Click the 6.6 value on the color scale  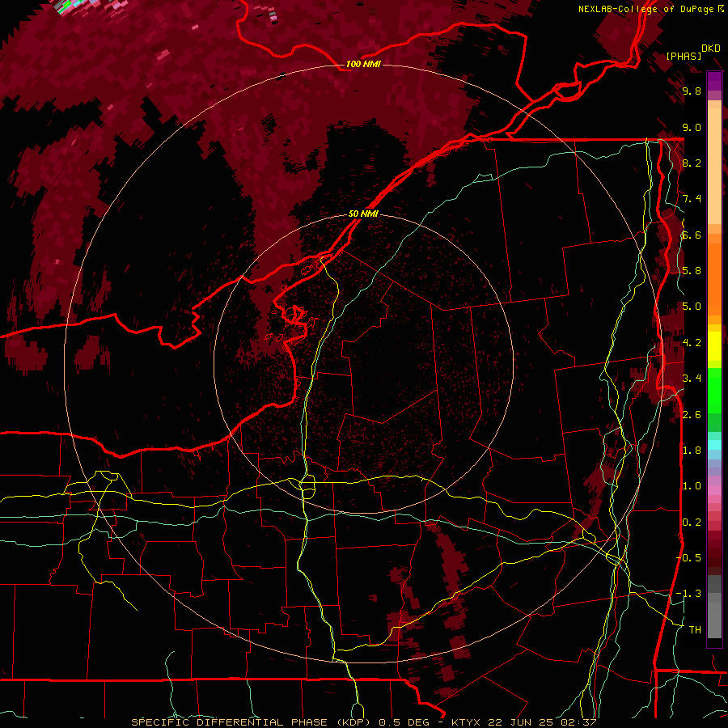[692, 235]
